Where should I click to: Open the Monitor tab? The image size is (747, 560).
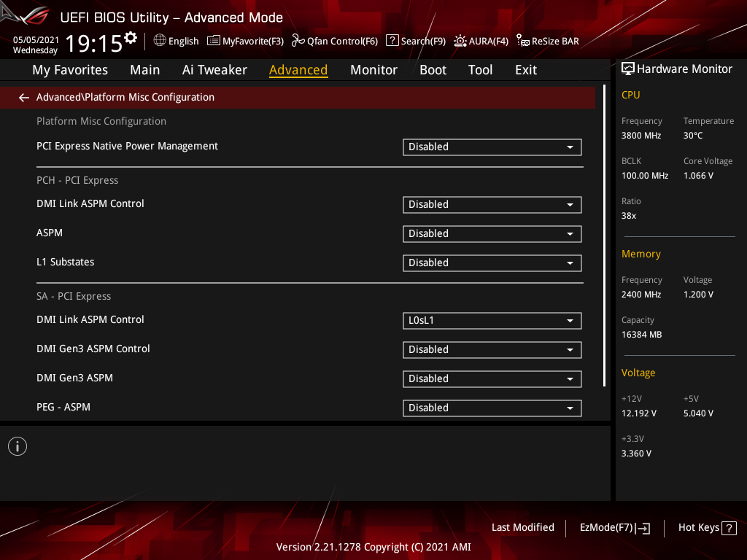[373, 70]
